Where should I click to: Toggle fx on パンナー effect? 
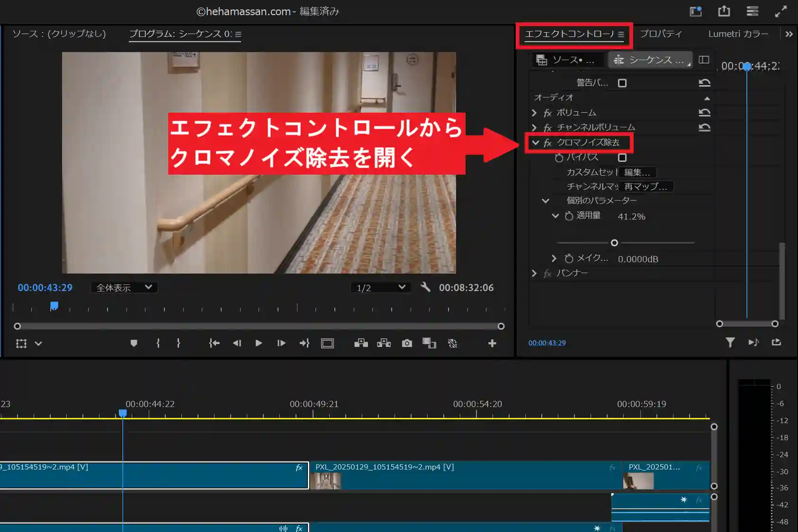tap(548, 274)
